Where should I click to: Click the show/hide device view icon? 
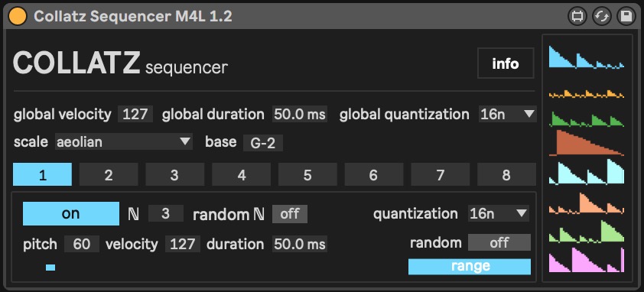pyautogui.click(x=577, y=16)
